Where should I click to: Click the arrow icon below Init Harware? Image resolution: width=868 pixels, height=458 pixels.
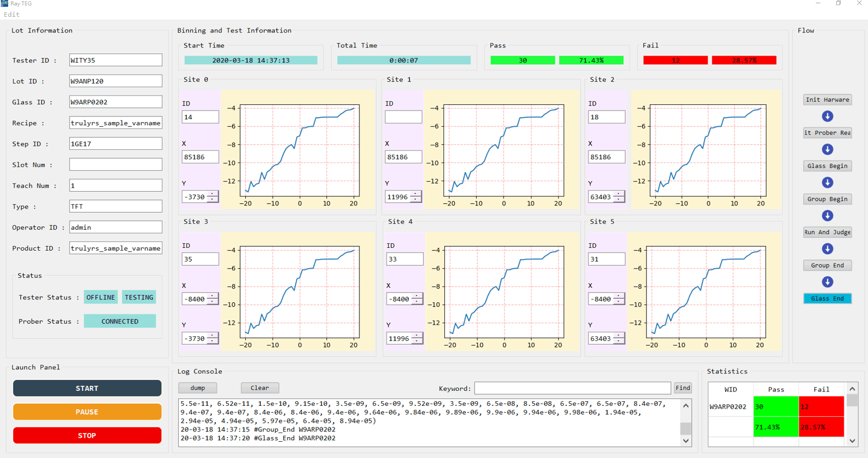(827, 116)
